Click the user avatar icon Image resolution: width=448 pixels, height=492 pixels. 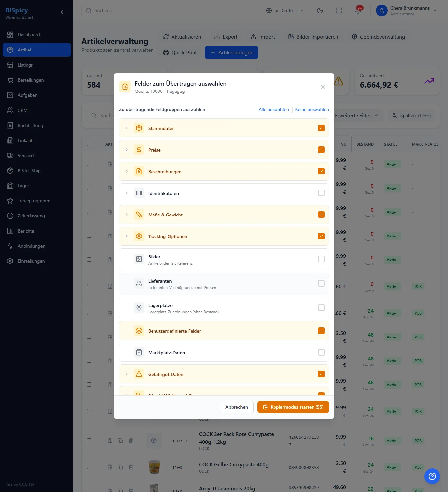point(382,10)
